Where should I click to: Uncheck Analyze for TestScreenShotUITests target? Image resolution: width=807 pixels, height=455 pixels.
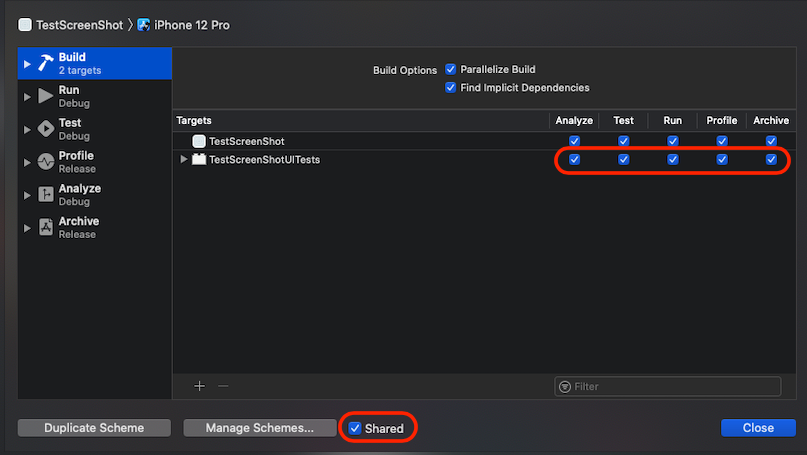pos(574,160)
